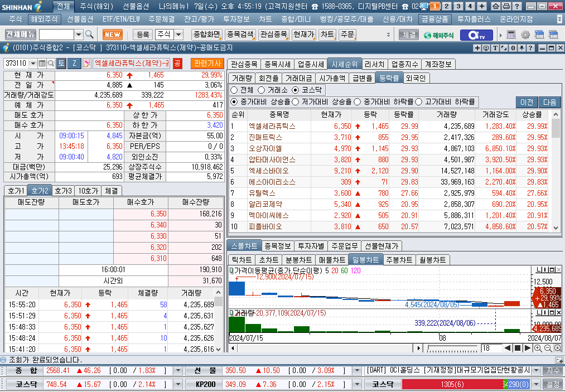Open help with the top question mark icon

point(516,6)
